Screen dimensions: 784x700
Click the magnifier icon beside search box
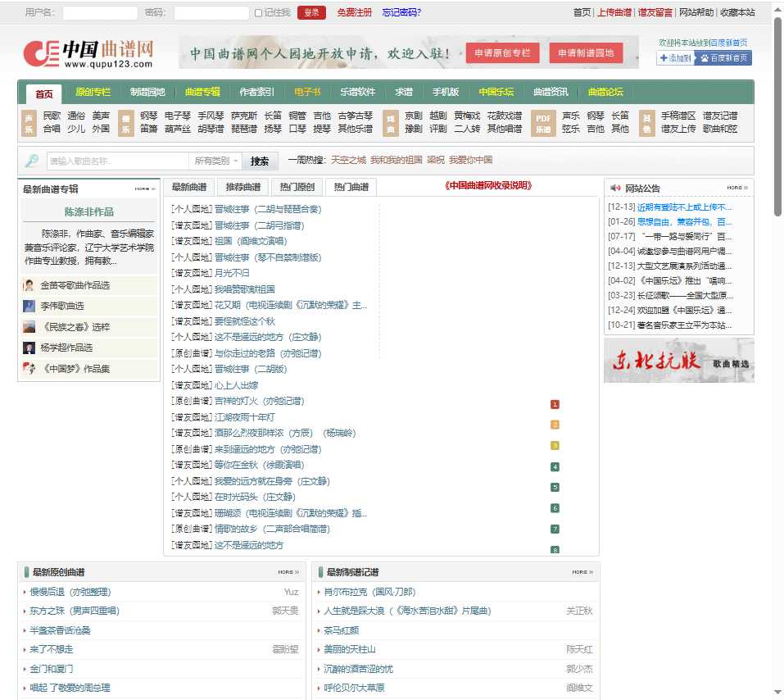(31, 161)
